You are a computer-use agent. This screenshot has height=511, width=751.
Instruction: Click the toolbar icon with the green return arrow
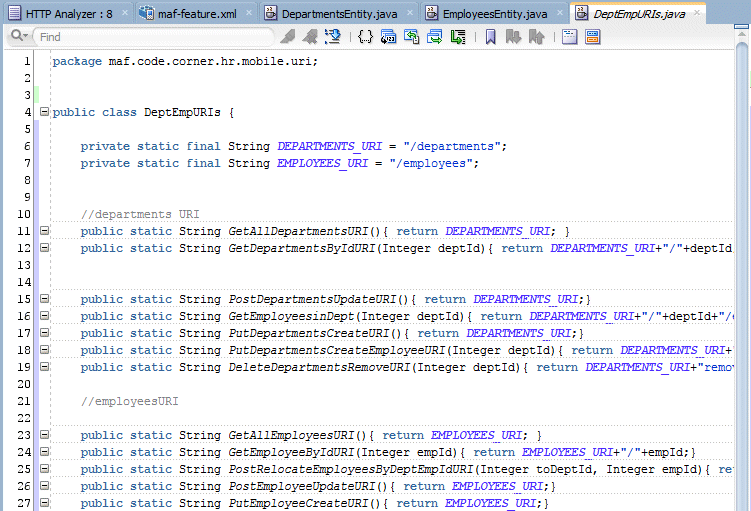coord(411,37)
